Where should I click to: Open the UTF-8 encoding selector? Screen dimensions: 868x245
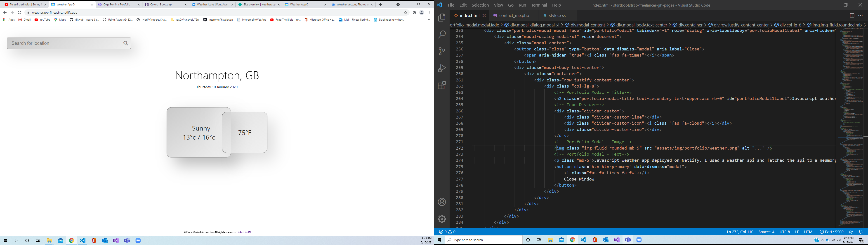[784, 232]
